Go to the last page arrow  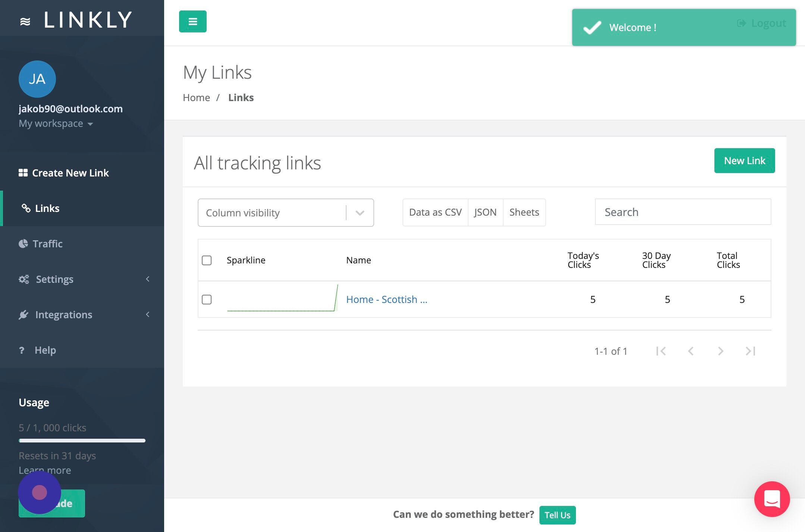(750, 351)
